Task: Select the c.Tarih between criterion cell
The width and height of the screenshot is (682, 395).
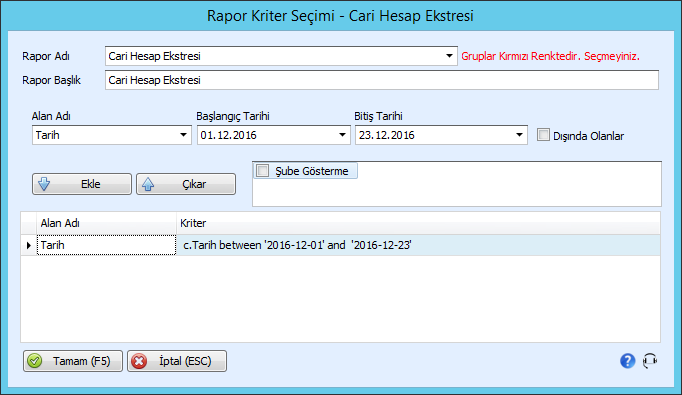Action: [418, 245]
